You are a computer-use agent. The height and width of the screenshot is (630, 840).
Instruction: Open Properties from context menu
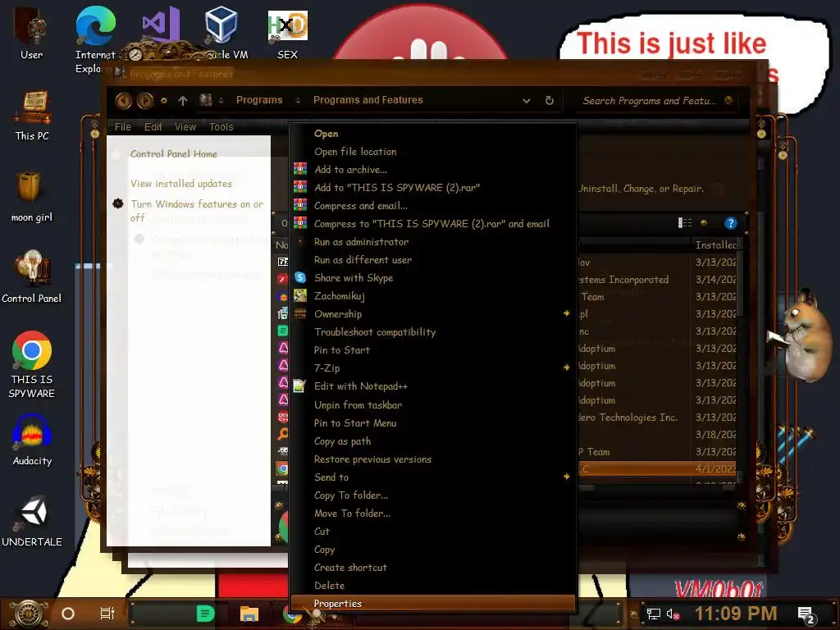tap(433, 604)
